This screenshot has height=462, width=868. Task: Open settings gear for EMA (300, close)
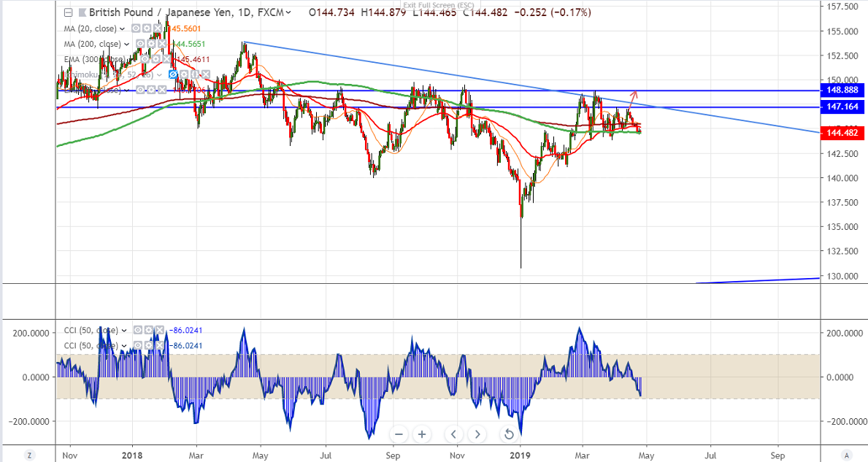[x=155, y=59]
